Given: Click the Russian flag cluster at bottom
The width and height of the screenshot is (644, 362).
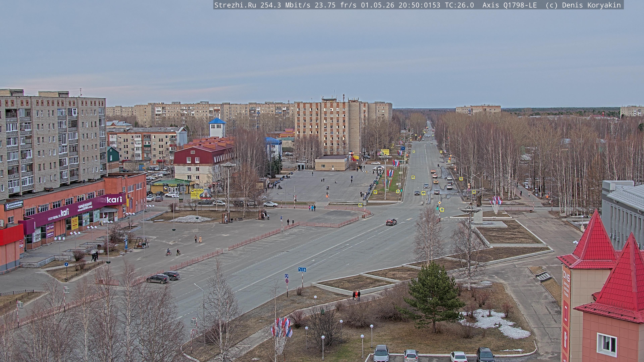Looking at the screenshot, I should [x=282, y=327].
